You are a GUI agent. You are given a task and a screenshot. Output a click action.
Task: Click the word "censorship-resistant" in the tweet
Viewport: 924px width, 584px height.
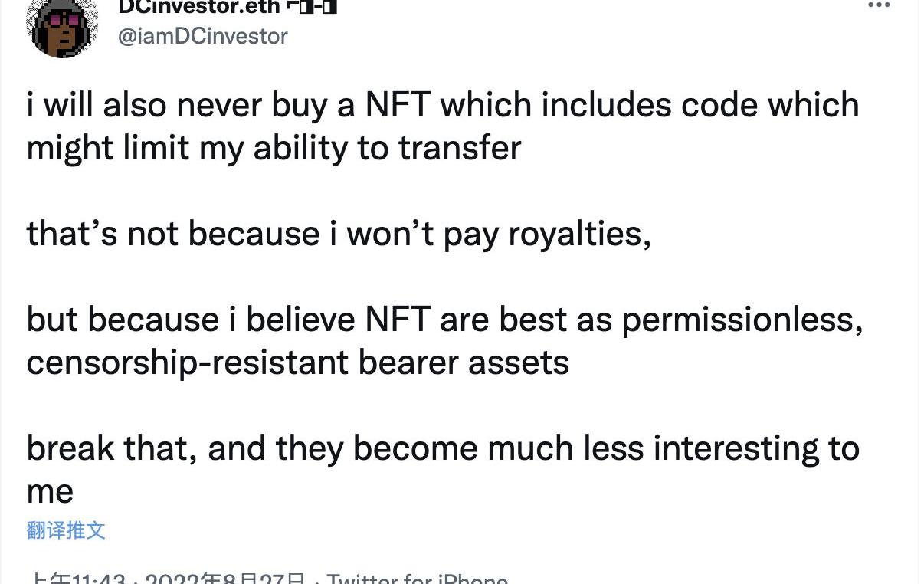188,363
